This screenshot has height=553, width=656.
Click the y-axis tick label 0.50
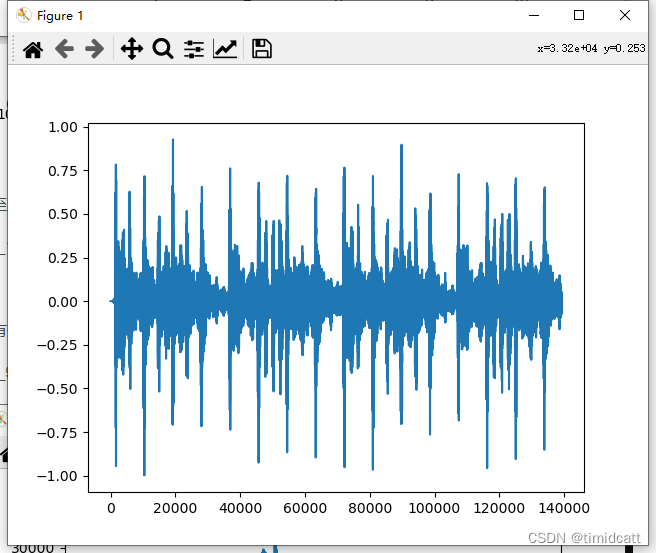[63, 214]
